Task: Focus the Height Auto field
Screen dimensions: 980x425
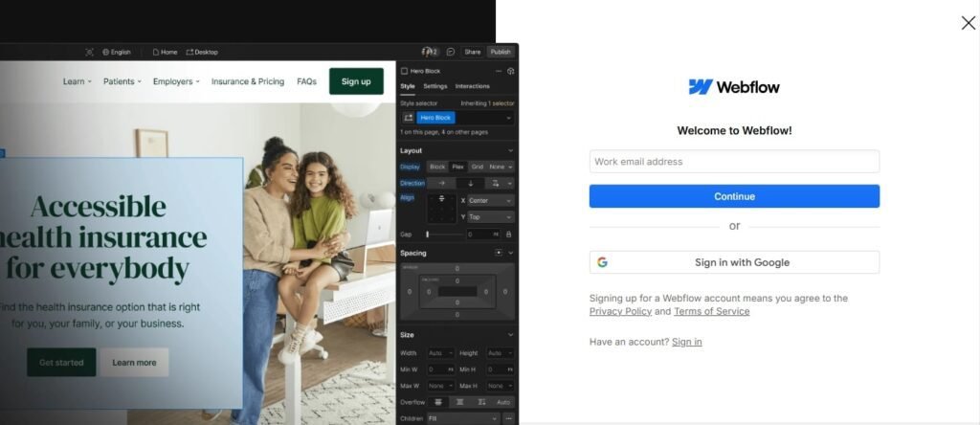Action: click(x=500, y=353)
